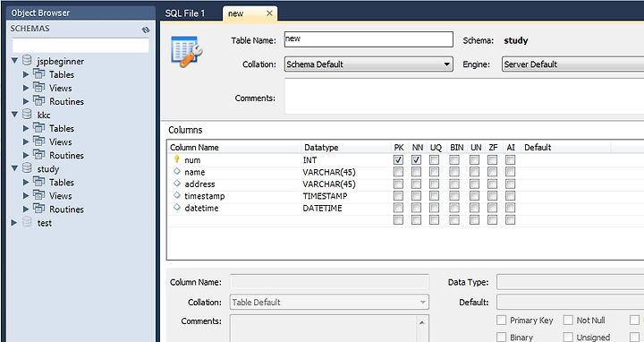Click the Table Name input field
This screenshot has width=644, height=342.
point(369,39)
